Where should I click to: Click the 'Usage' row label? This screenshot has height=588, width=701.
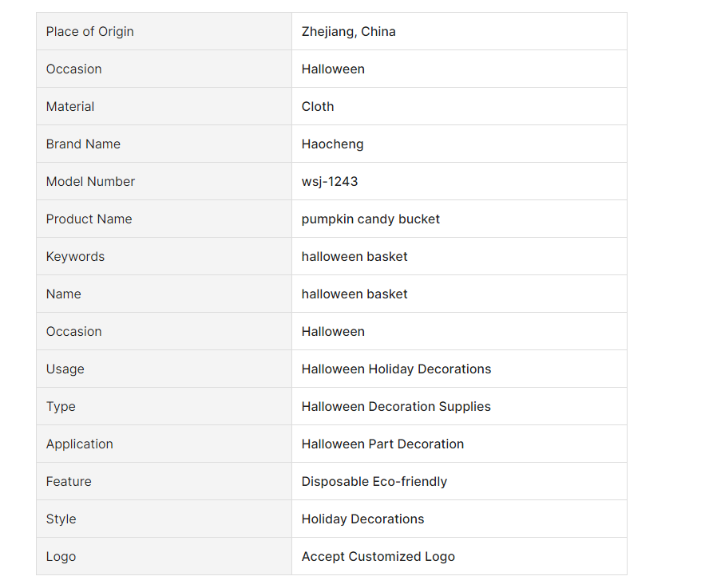point(65,369)
